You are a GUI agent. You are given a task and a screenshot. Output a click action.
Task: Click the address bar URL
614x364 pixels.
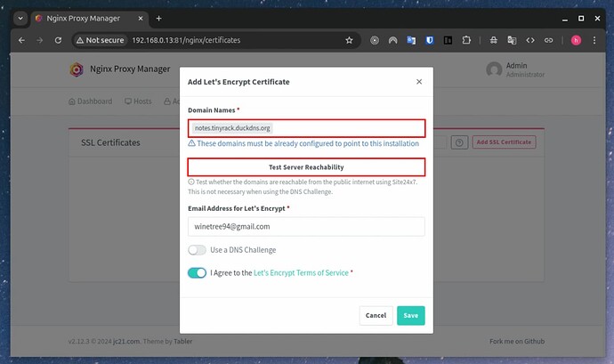point(186,40)
